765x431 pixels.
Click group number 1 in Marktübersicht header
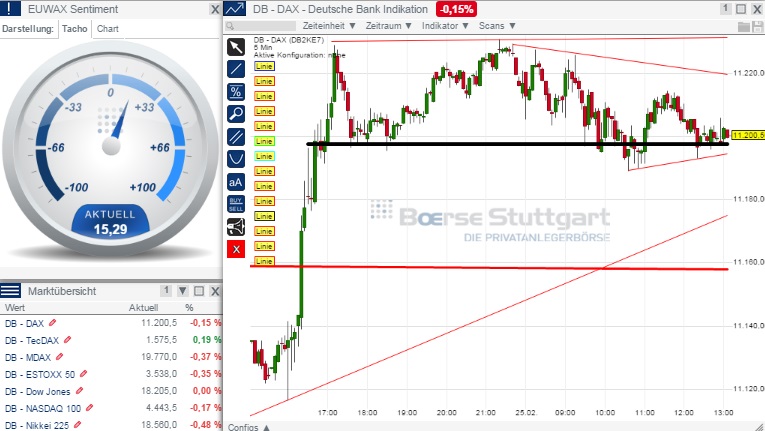tap(166, 291)
